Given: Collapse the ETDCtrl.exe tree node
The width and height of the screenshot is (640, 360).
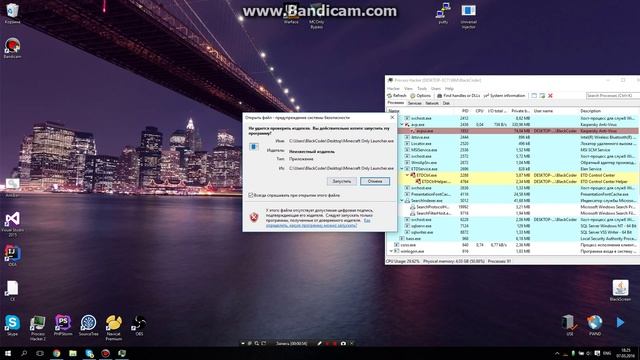Looking at the screenshot, I should tap(407, 175).
